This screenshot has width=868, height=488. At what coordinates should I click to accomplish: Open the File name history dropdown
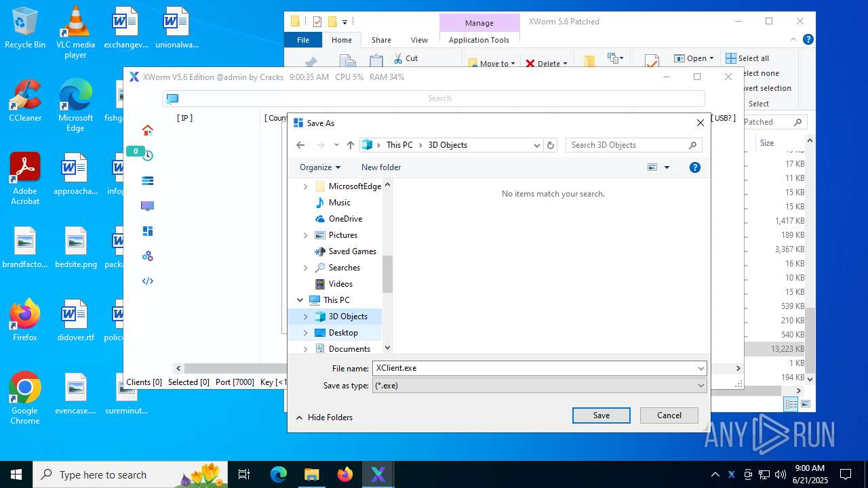pos(701,369)
